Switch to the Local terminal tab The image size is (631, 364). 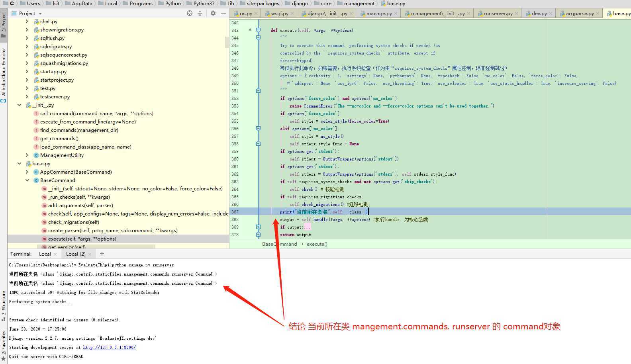click(x=45, y=254)
